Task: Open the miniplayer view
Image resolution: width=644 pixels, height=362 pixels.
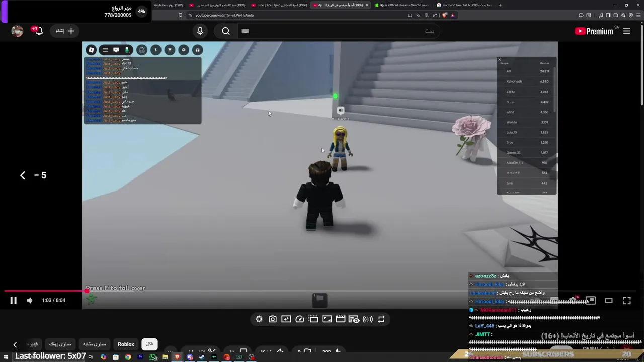Action: tap(591, 300)
